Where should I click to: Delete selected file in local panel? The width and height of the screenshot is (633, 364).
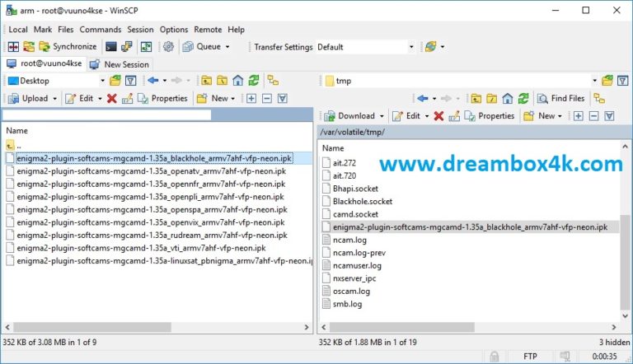point(111,98)
